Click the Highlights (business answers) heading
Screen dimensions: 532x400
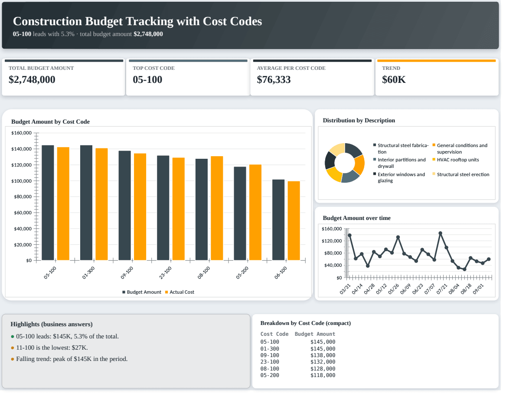[x=52, y=324]
